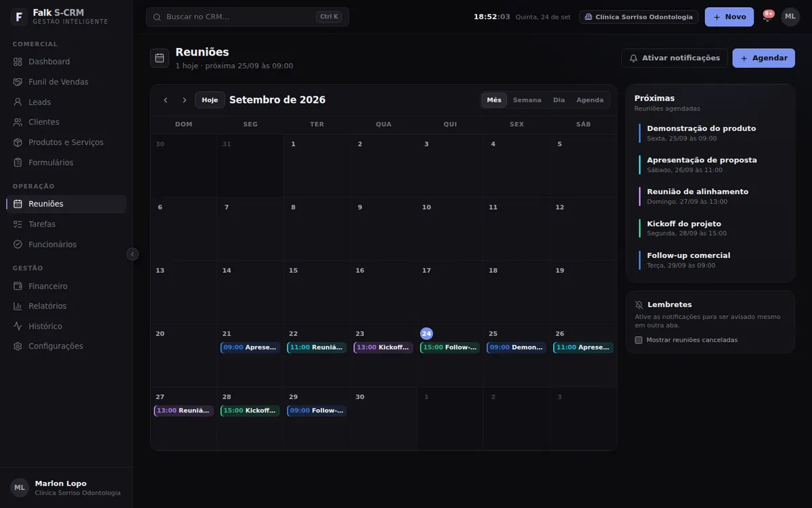
Task: Open Kickoff do projeto in Próximas list
Action: [x=710, y=228]
